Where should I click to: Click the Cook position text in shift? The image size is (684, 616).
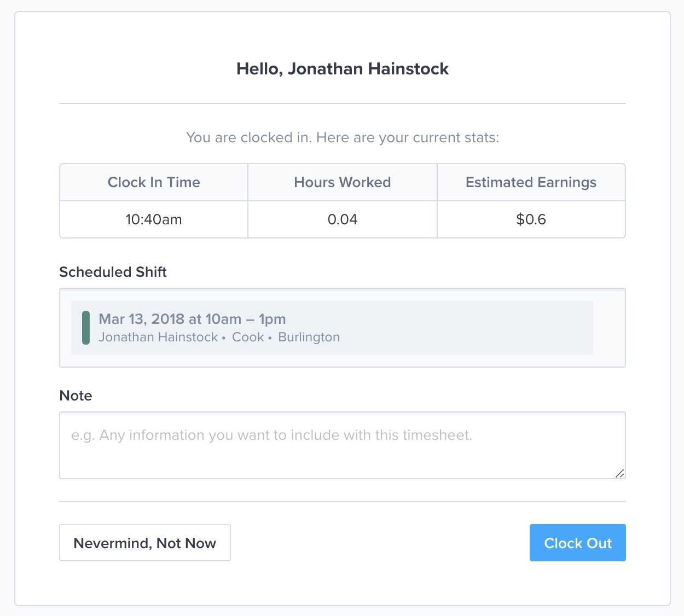point(248,337)
